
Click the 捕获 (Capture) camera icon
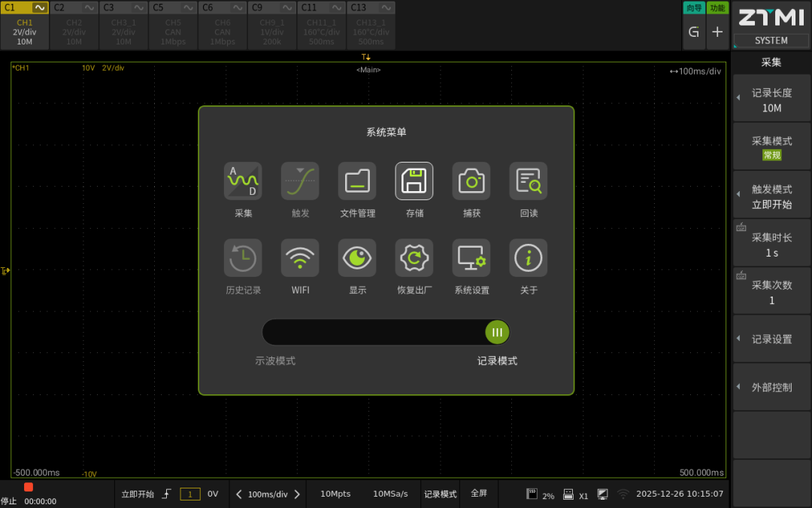click(471, 181)
